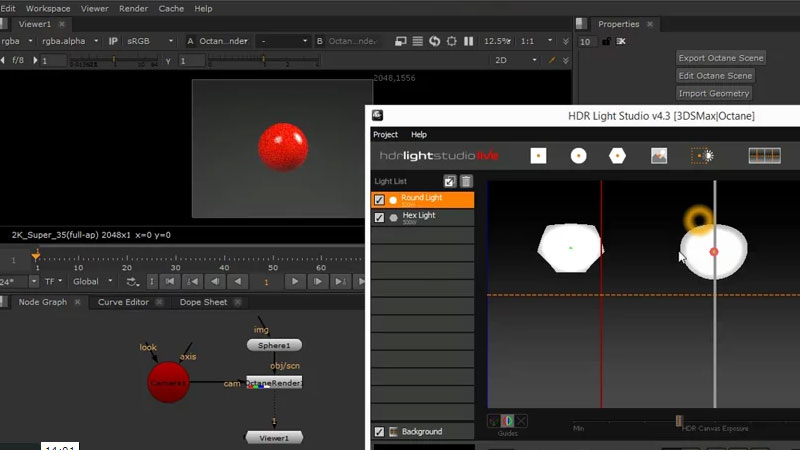The height and width of the screenshot is (450, 800).
Task: Play backward in the timeline
Action: coord(238,282)
